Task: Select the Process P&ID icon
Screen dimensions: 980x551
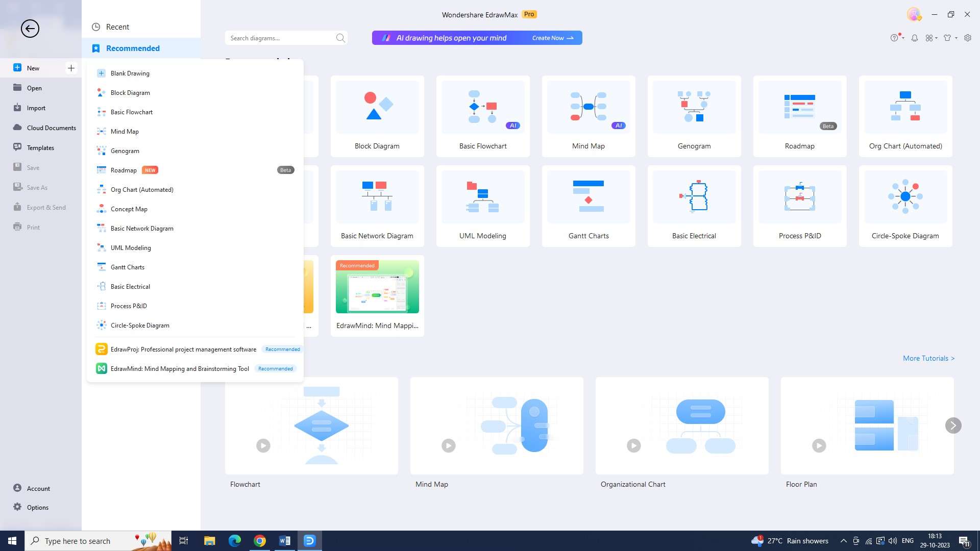Action: [101, 306]
